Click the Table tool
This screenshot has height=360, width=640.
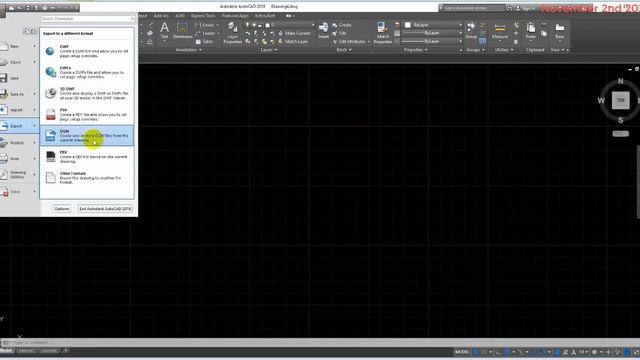click(204, 42)
